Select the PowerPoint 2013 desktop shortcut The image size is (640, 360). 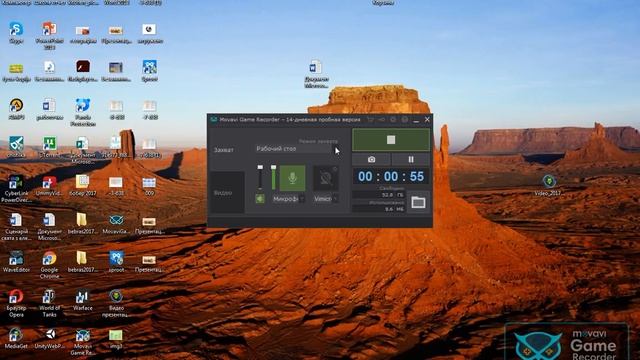(x=49, y=36)
